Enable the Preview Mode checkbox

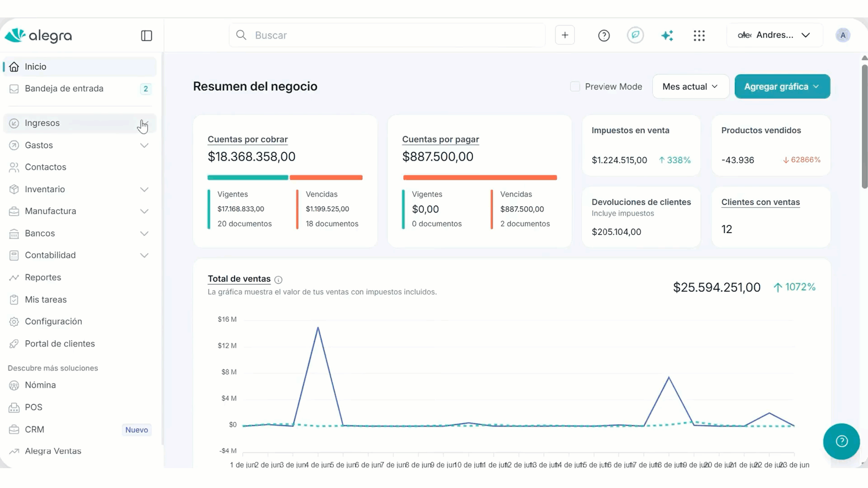[x=575, y=86]
